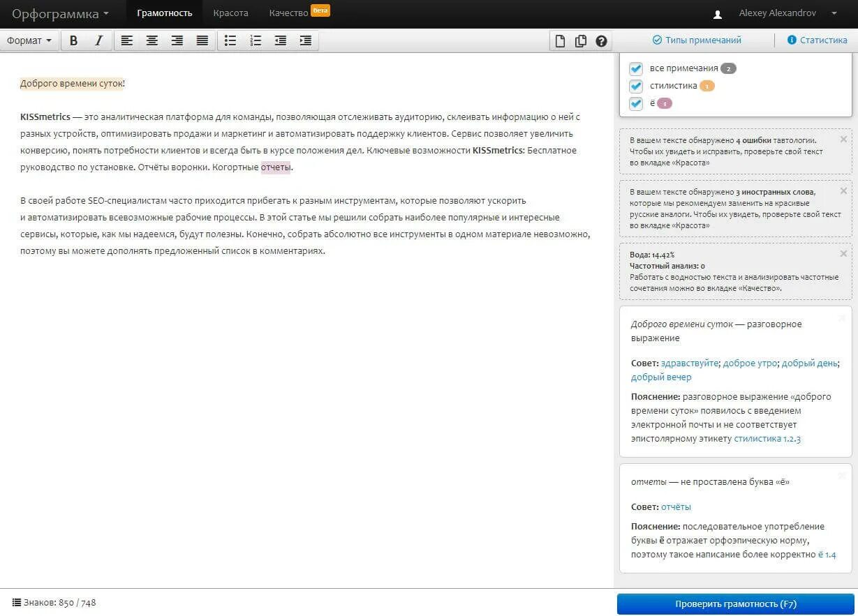The image size is (858, 616).
Task: Uncheck the стилистика checkbox
Action: click(636, 86)
